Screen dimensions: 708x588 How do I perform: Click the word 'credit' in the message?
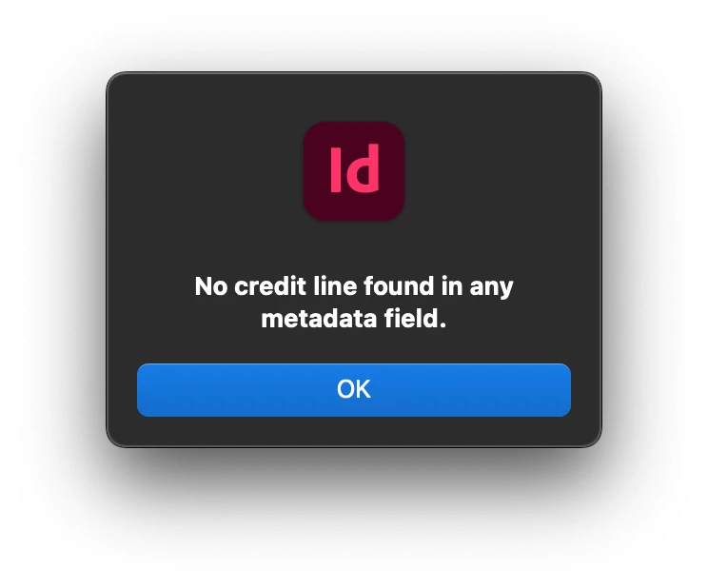coord(270,286)
